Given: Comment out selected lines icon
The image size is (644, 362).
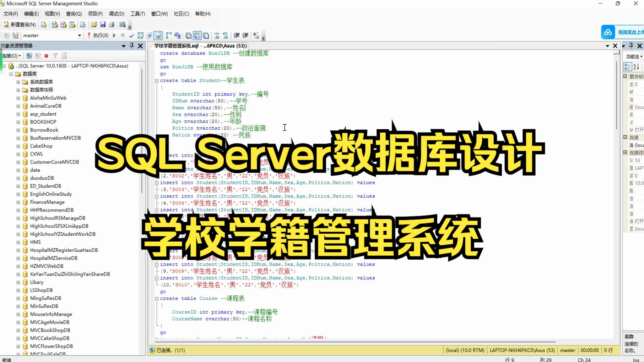Looking at the screenshot, I should [x=217, y=35].
